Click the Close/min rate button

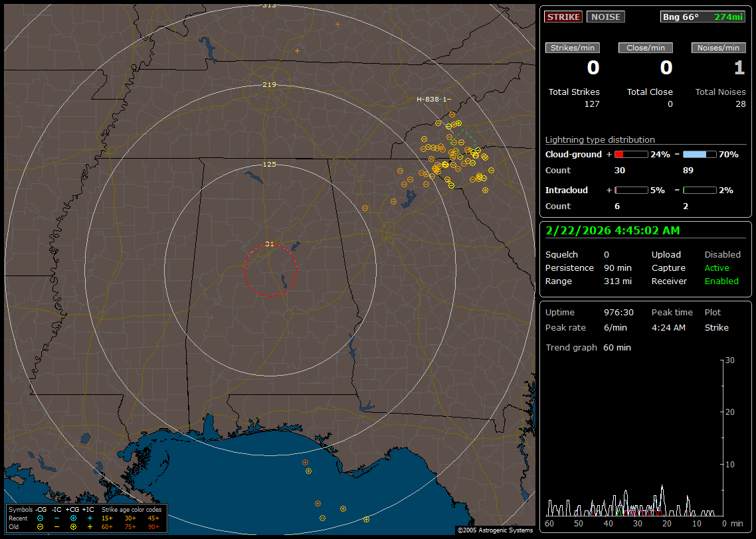click(646, 48)
